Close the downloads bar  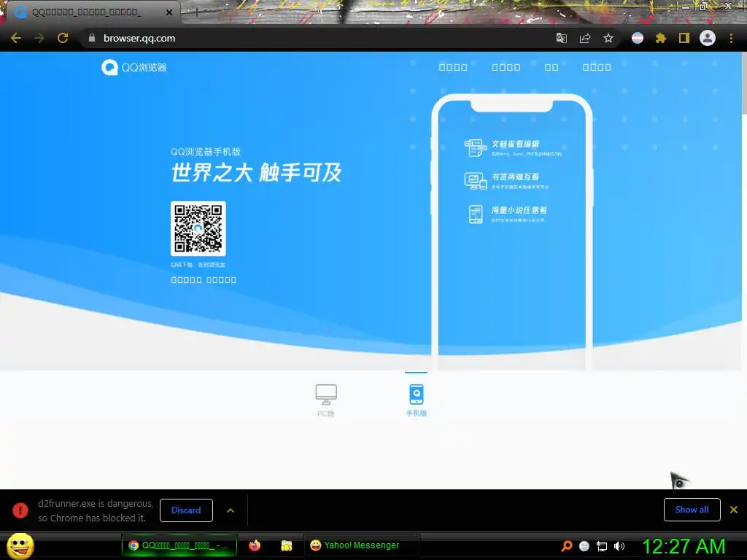pyautogui.click(x=734, y=510)
